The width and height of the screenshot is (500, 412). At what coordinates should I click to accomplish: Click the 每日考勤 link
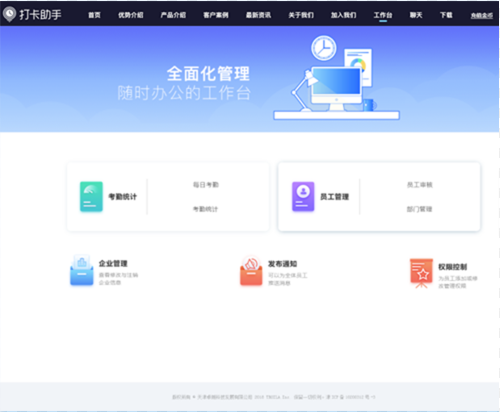(206, 185)
